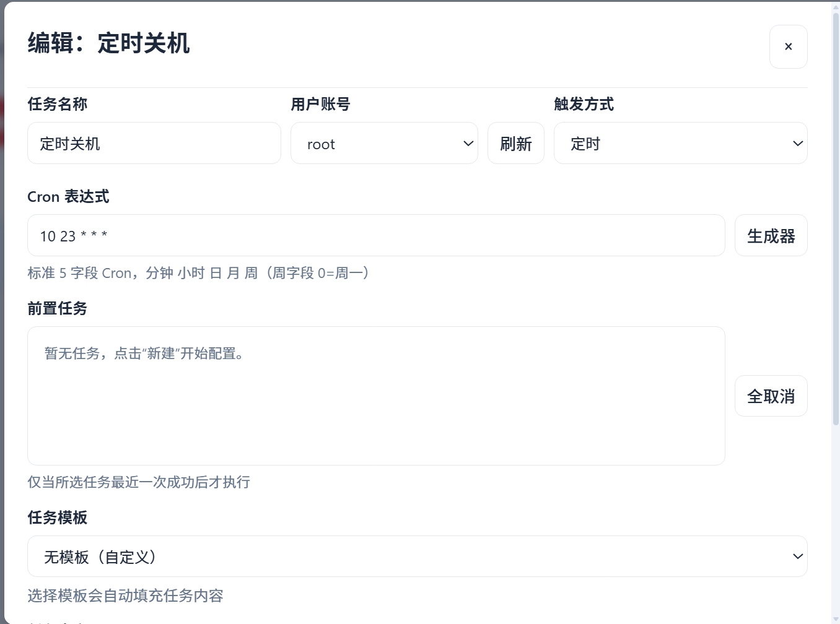Edit the 任务名称 field showing 定时关机
Image resolution: width=840 pixels, height=624 pixels.
point(154,143)
